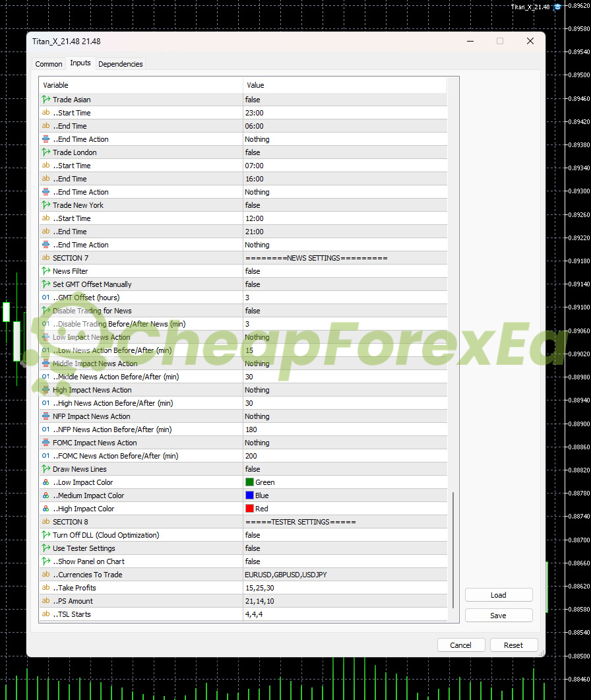This screenshot has height=700, width=591.
Task: Open End Time Action dropdown under Trade Asian
Action: 344,139
